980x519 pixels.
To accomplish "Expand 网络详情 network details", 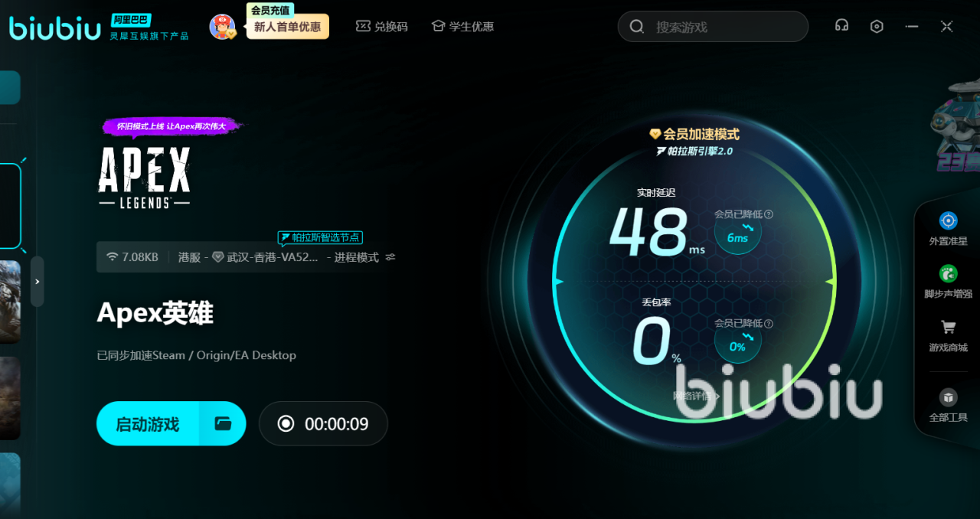I will (695, 396).
